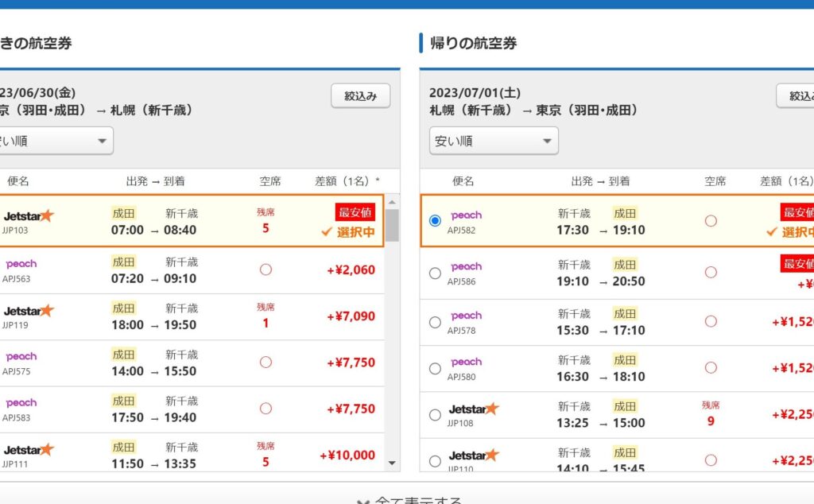
Task: Click the Jetstar logo for flight JJP119
Action: tap(29, 310)
